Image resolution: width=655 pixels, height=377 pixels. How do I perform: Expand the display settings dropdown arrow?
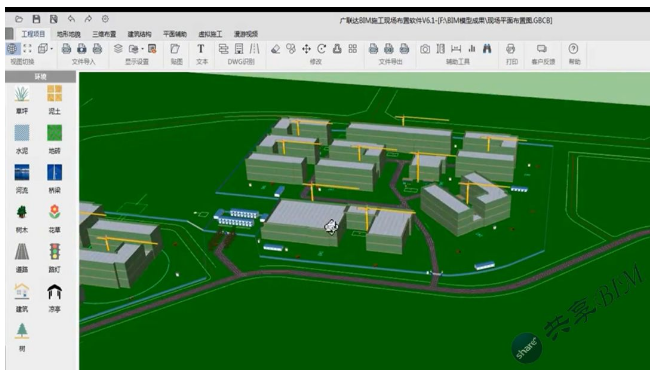(142, 49)
